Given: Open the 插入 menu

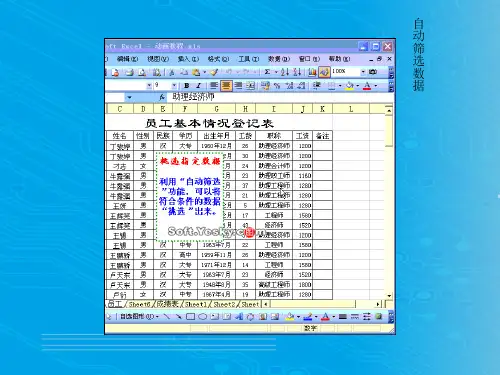Looking at the screenshot, I should [x=188, y=59].
